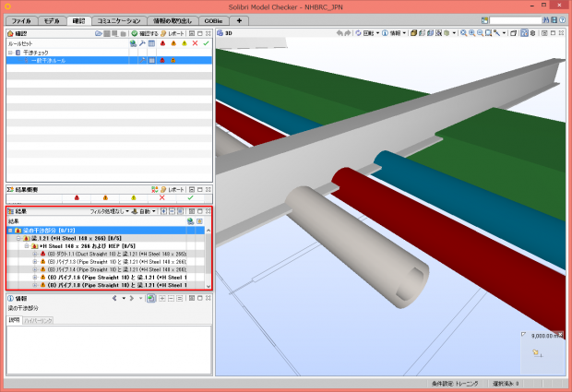Click the back arrow in 情報 panel
The width and height of the screenshot is (572, 392).
[114, 299]
